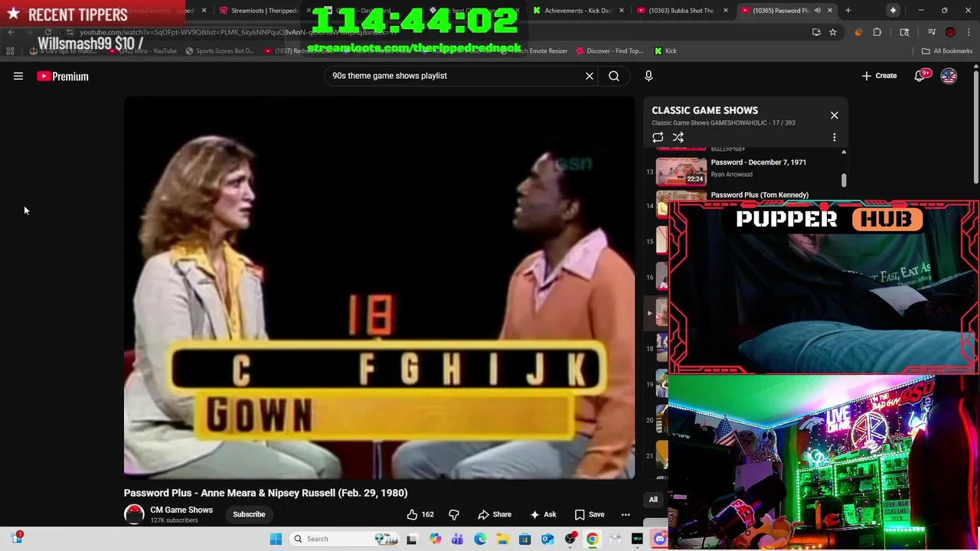Install or cast page icon in address bar
980x551 pixels.
[816, 32]
